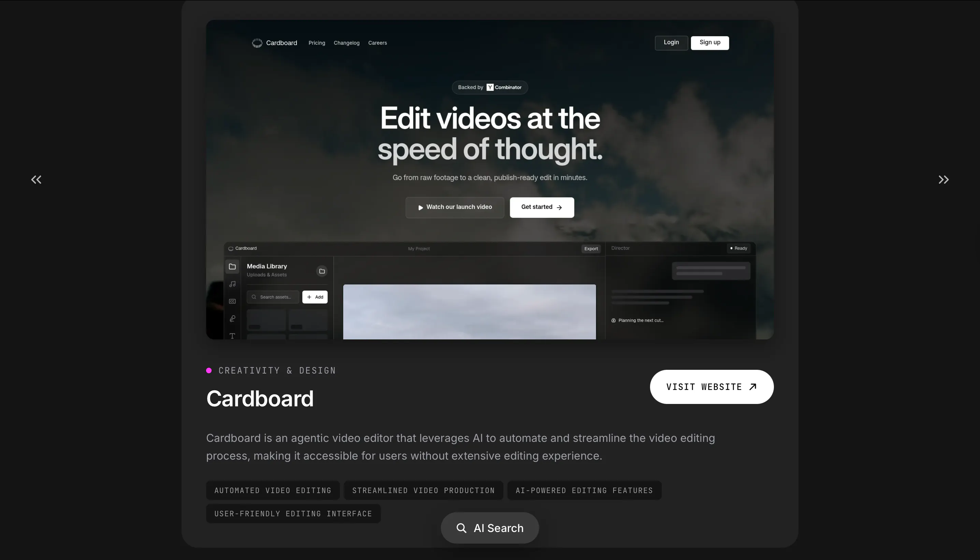Click the "Media Library" heading
This screenshot has height=560, width=980.
pos(267,266)
